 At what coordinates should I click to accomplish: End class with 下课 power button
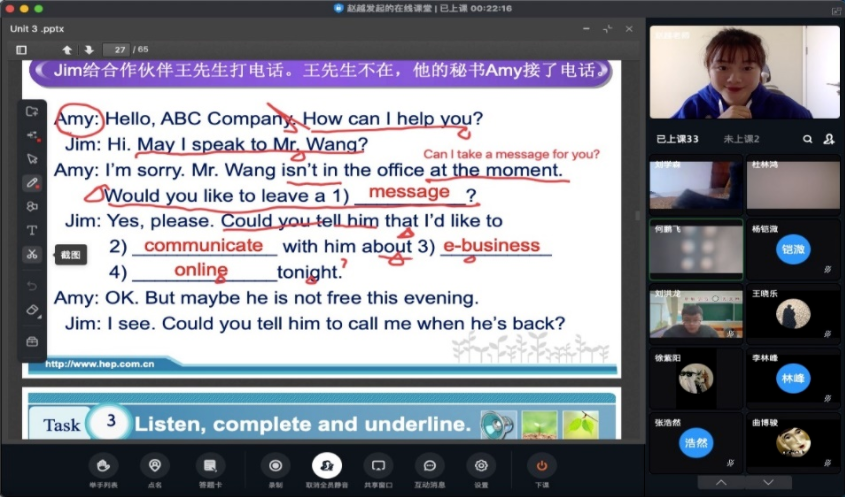tap(542, 471)
